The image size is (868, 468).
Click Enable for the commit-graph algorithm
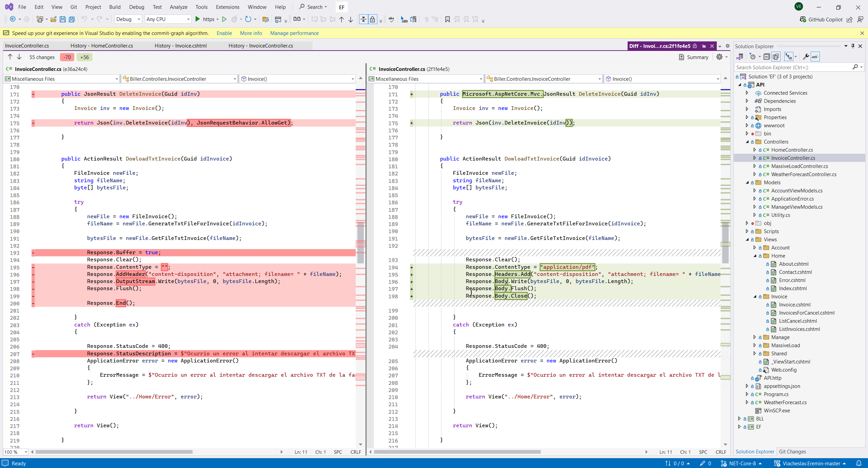(224, 33)
